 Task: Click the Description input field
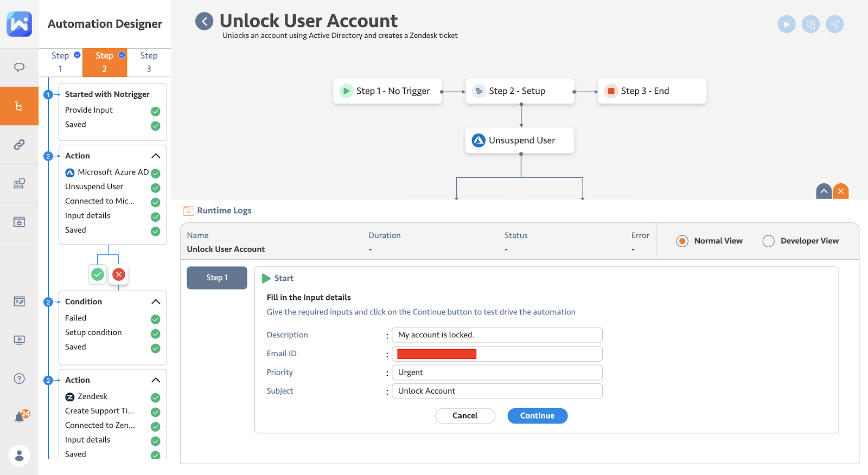click(x=497, y=335)
